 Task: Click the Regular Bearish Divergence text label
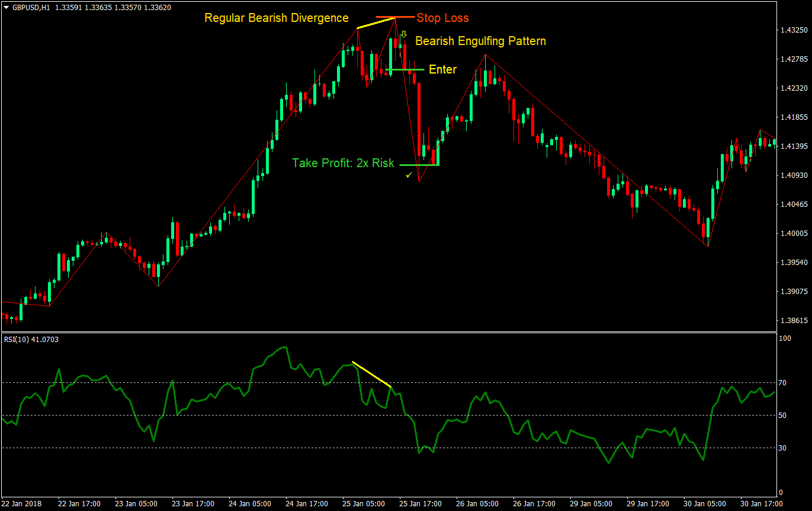[276, 18]
